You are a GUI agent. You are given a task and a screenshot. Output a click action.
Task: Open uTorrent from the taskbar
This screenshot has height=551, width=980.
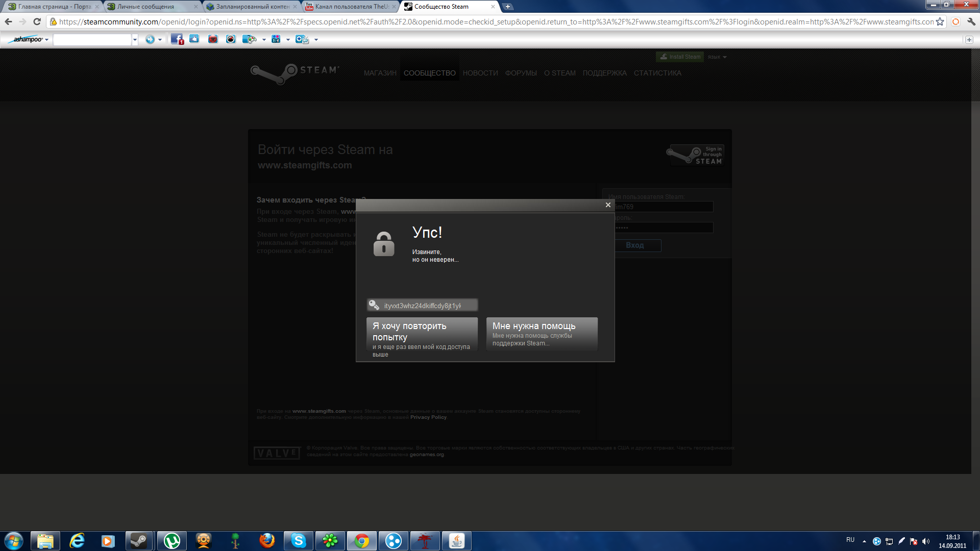pos(171,541)
